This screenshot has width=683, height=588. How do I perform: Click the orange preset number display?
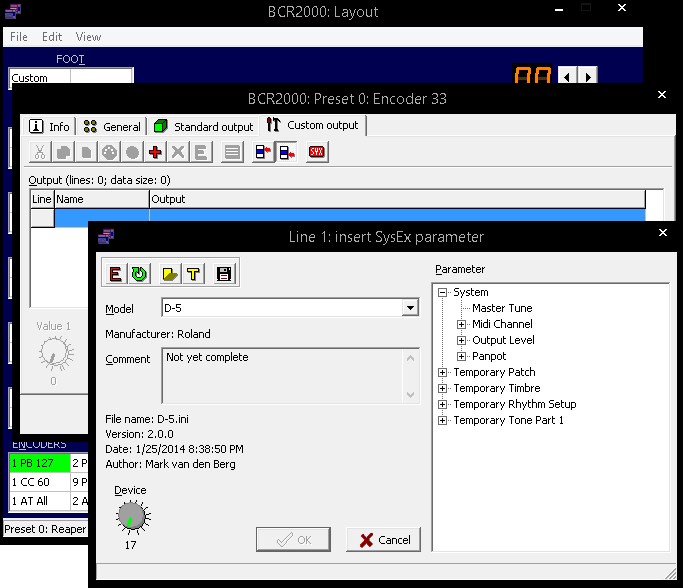point(533,75)
